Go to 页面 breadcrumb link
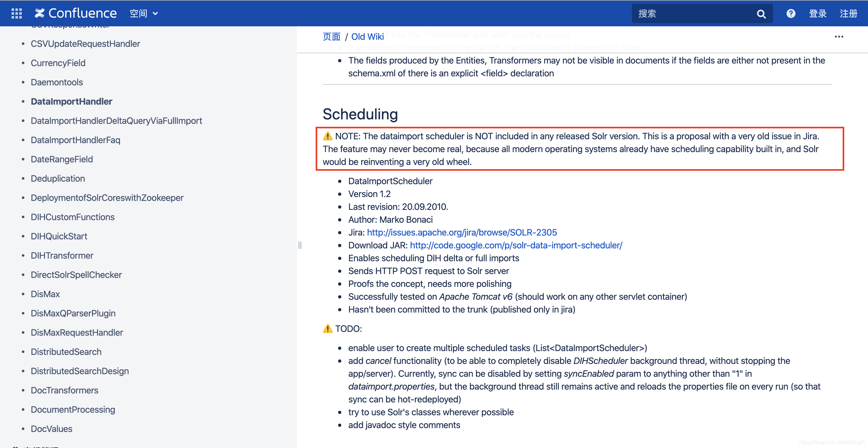The height and width of the screenshot is (448, 868). pyautogui.click(x=332, y=36)
